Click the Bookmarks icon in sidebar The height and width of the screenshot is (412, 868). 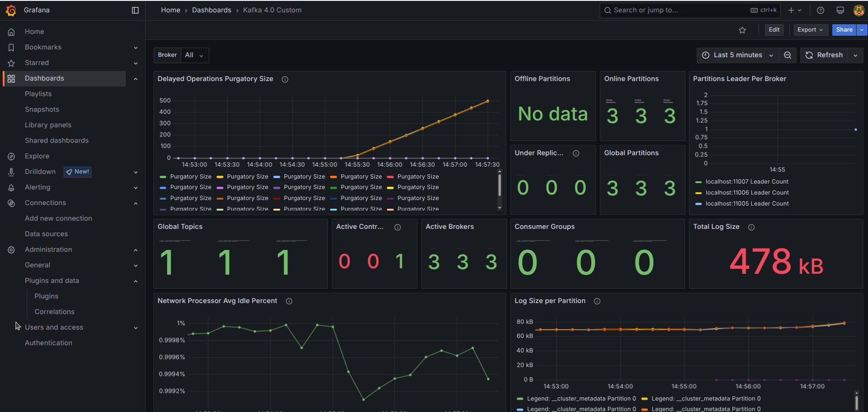click(11, 47)
